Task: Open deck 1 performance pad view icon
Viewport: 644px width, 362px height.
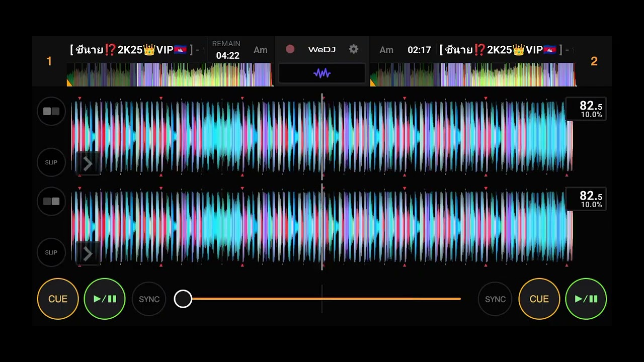Action: tap(51, 111)
